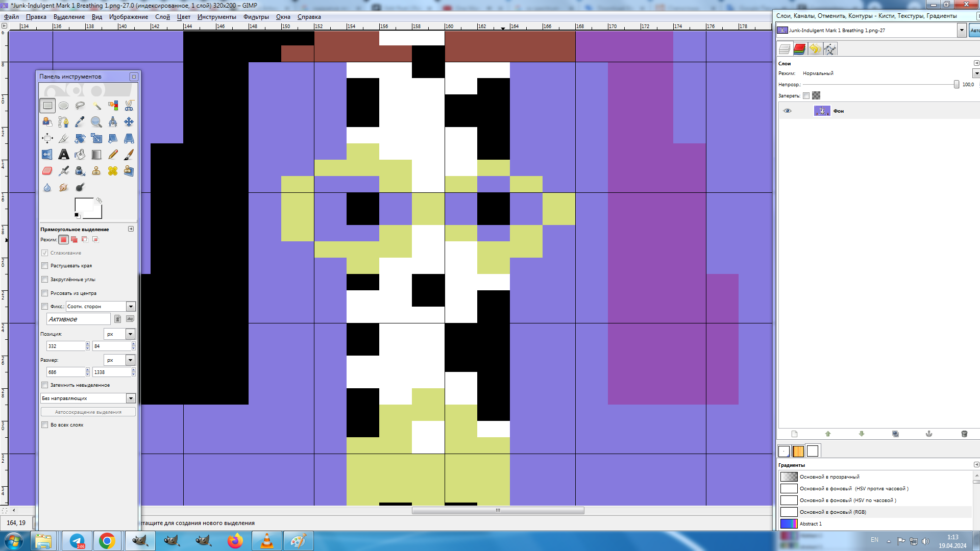Screen dimensions: 980x551
Task: Click the horizontal scrollbar under the canvas
Action: 498,510
